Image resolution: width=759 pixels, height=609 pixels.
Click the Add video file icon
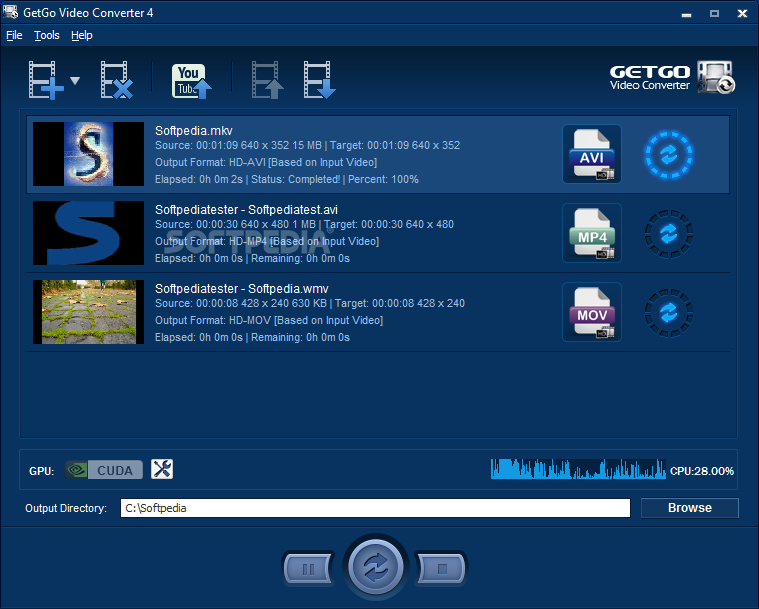(46, 80)
